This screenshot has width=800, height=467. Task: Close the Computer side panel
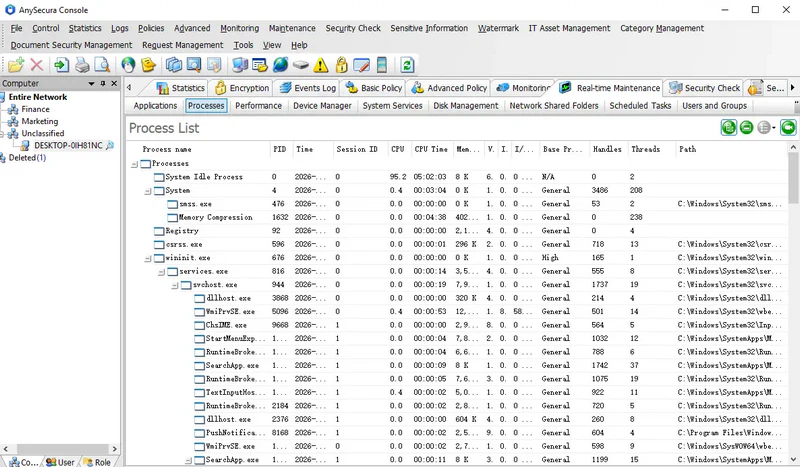coord(114,83)
